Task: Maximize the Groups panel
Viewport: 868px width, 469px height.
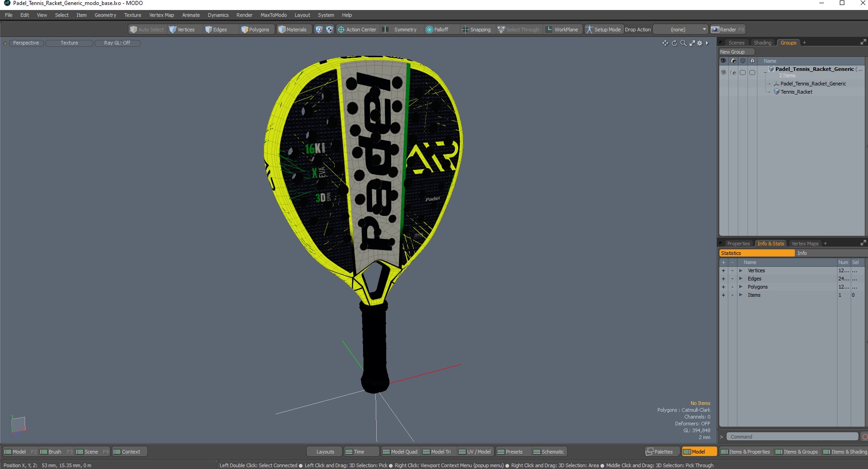Action: coord(863,42)
